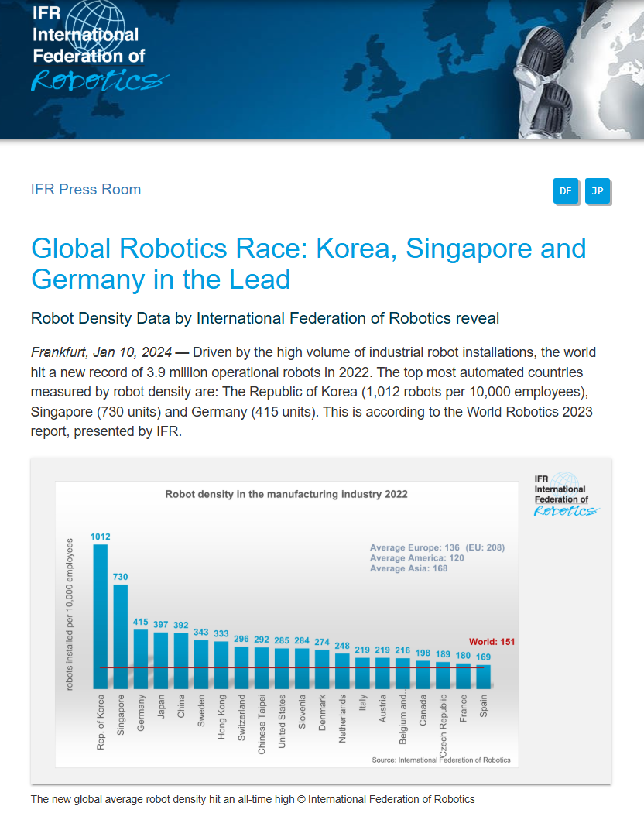
Task: Click the France bar value 180
Action: [463, 655]
